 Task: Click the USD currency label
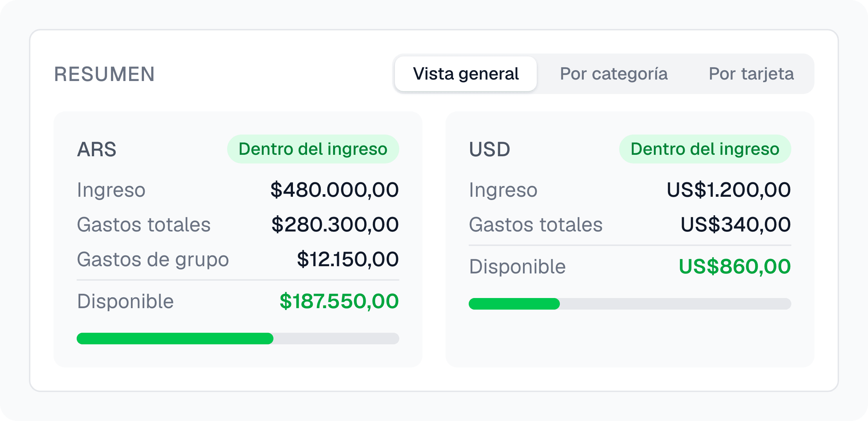coord(489,149)
